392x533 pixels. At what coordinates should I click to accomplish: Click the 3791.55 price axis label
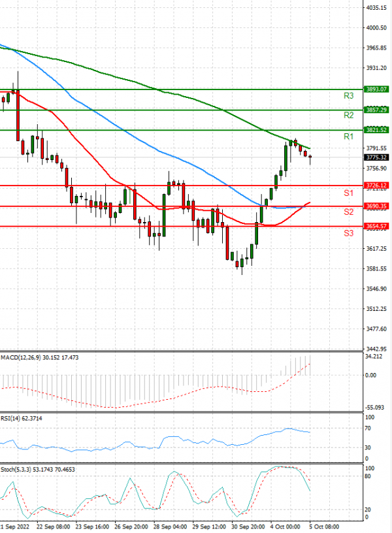(x=376, y=148)
